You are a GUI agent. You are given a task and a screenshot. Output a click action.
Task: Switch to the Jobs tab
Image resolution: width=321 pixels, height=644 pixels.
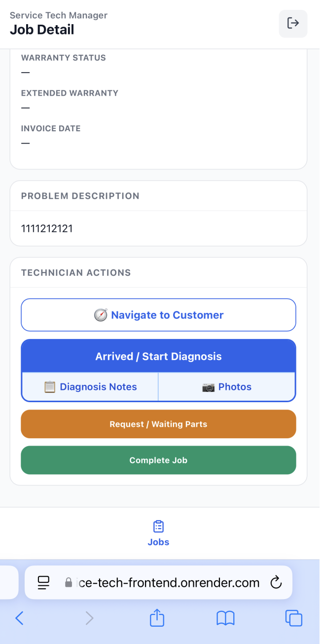coord(158,533)
